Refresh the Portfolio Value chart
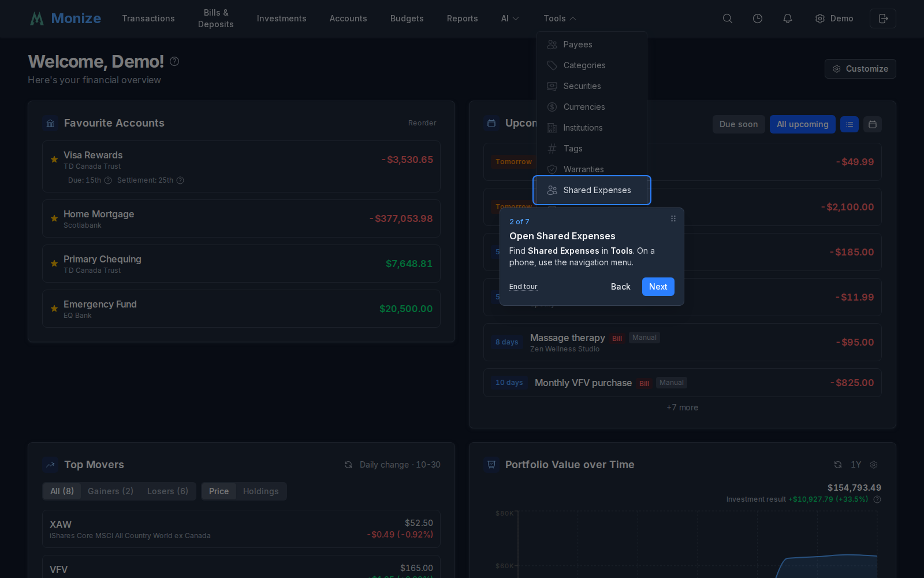This screenshot has height=578, width=924. [838, 465]
